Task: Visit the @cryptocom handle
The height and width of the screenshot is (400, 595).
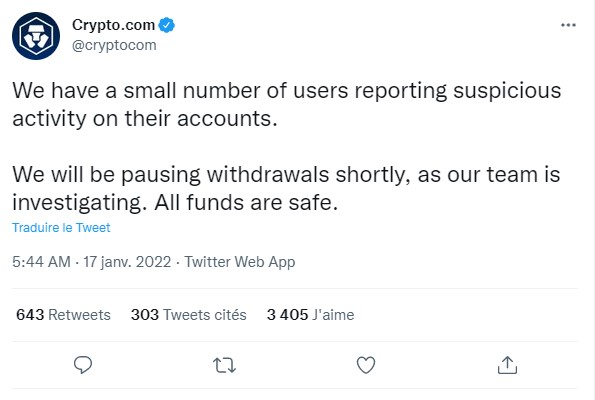Action: coord(114,45)
